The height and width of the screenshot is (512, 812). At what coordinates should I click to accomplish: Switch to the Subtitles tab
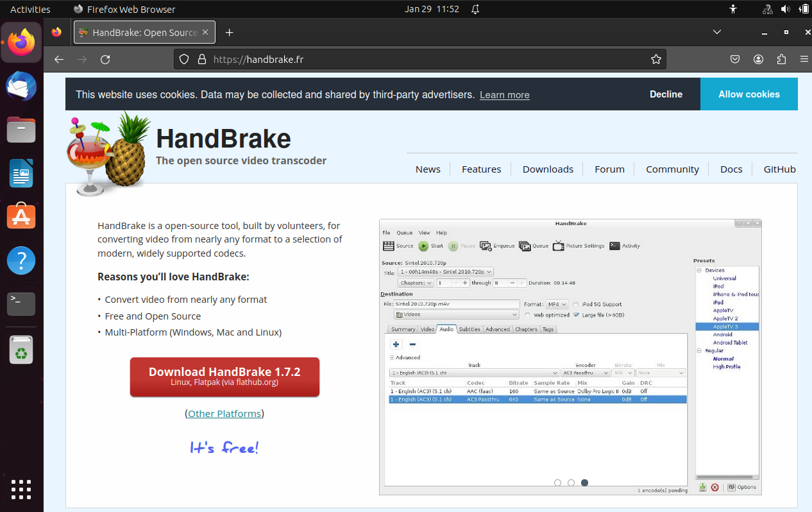coord(469,329)
